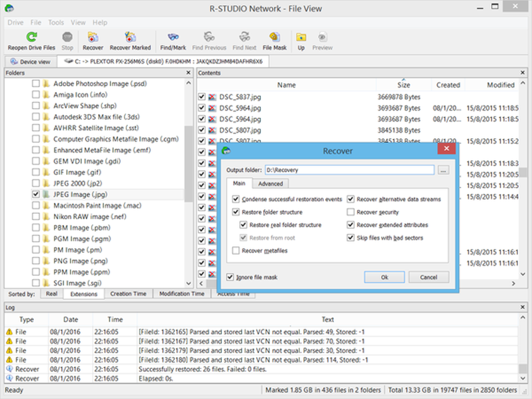532x399 pixels.
Task: Sort contents by the Size column header
Action: coord(404,85)
